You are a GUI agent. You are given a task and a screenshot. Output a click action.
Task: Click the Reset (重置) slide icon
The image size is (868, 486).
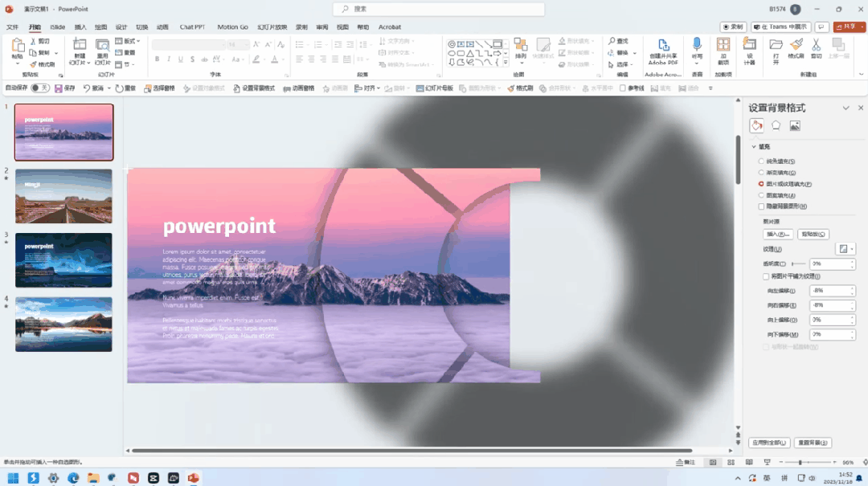pos(119,52)
